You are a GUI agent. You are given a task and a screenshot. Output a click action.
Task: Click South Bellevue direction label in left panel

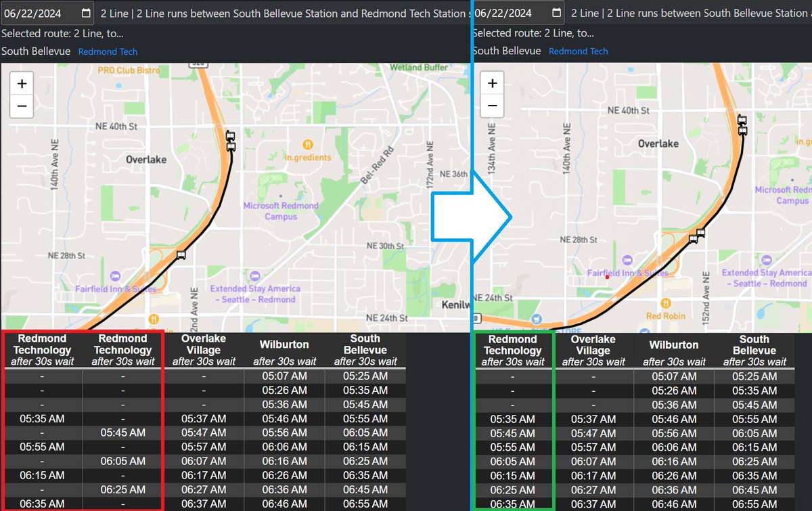(36, 51)
